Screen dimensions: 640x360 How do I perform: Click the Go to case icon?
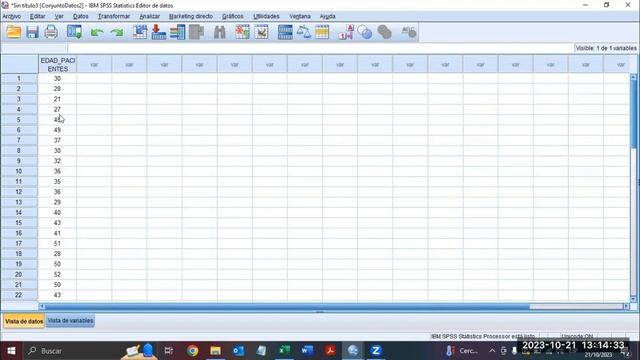(x=140, y=32)
